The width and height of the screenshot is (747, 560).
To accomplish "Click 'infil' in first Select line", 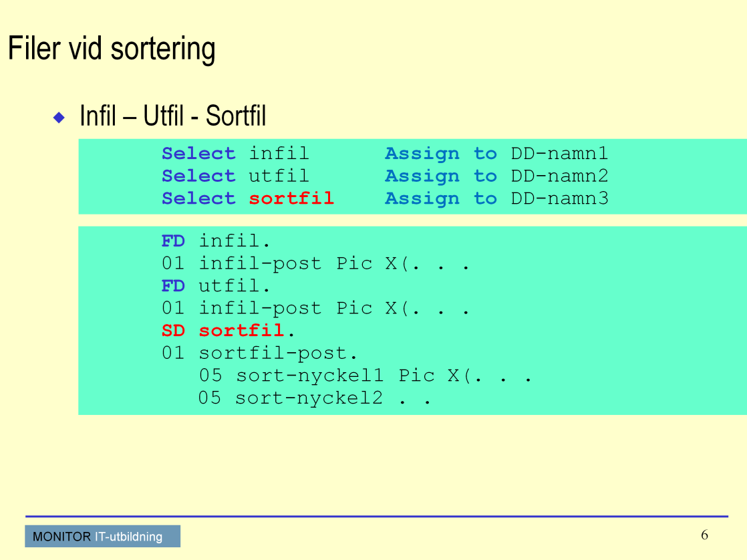I will click(x=279, y=154).
